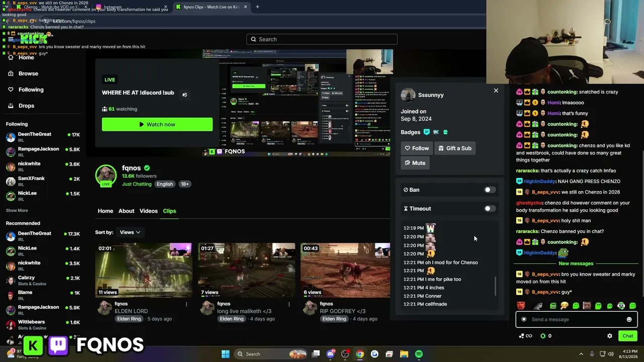The width and height of the screenshot is (644, 362).
Task: Enable the Timeout toggle
Action: click(490, 208)
